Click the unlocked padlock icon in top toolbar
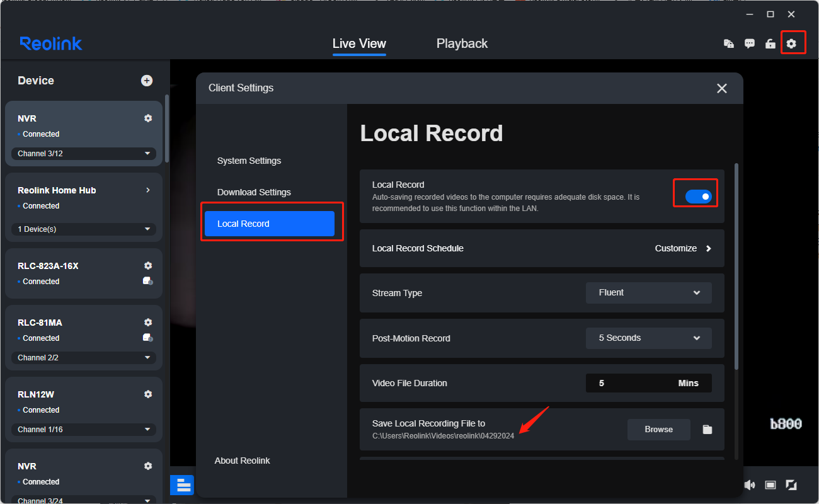 click(x=770, y=43)
